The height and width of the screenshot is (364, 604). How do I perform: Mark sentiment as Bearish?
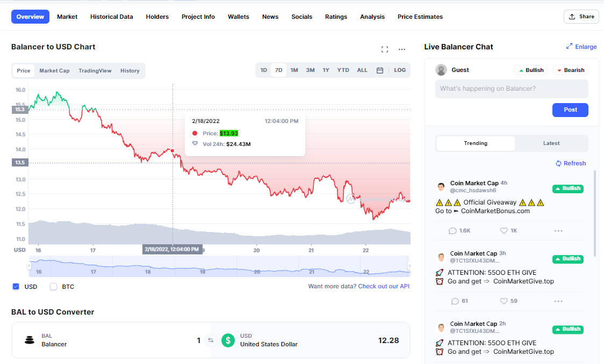tap(571, 70)
